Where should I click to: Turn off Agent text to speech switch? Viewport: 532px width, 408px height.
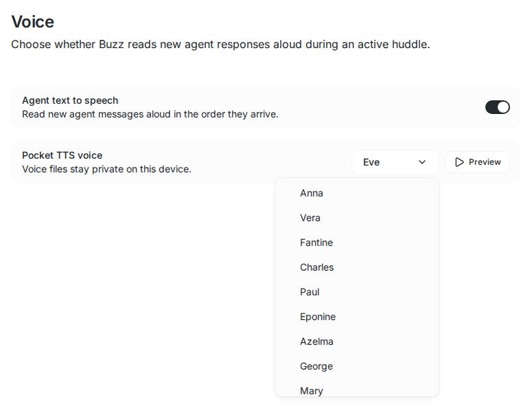498,107
